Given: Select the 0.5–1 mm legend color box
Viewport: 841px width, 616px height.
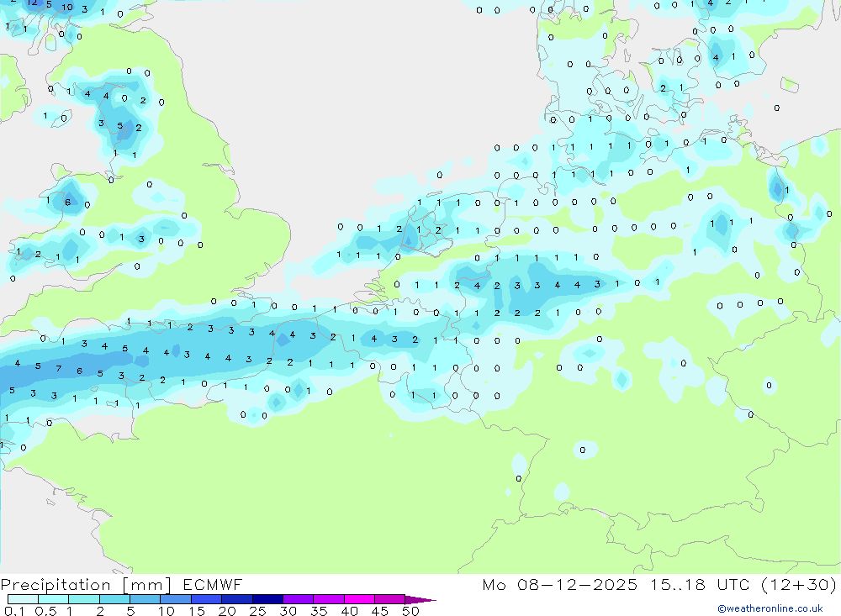Looking at the screenshot, I should (54, 599).
